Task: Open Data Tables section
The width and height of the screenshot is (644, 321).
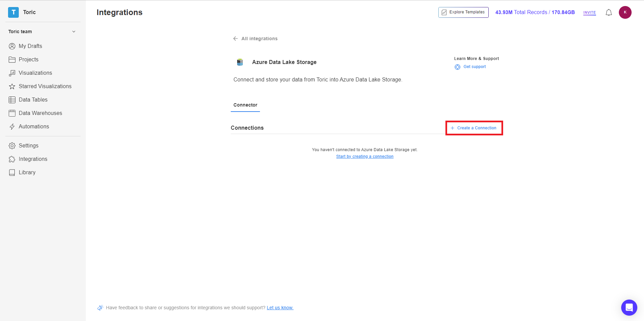Action: point(33,100)
